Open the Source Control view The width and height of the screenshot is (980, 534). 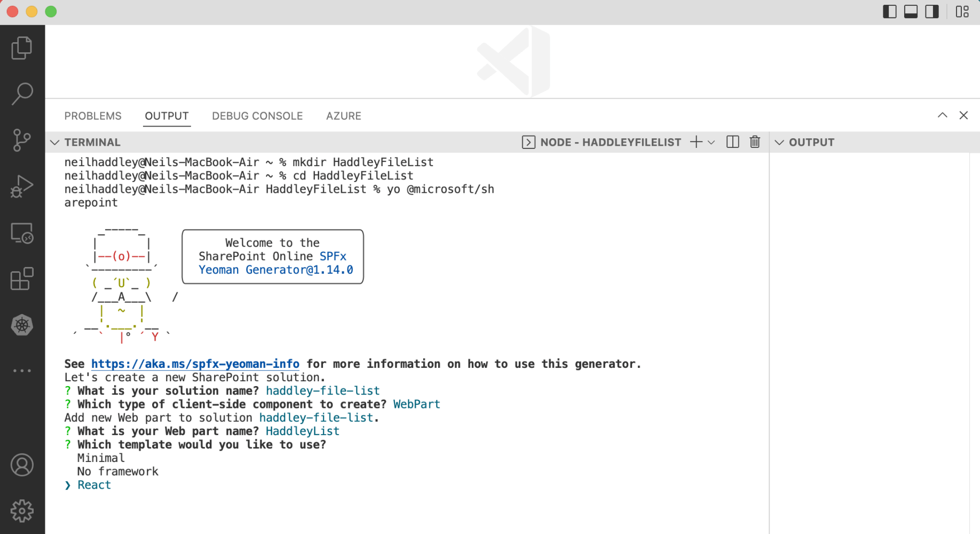pyautogui.click(x=22, y=140)
